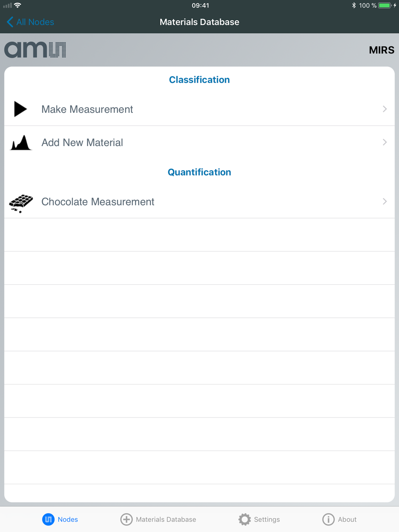
Task: Switch to the Materials Database tab label
Action: pos(166,519)
